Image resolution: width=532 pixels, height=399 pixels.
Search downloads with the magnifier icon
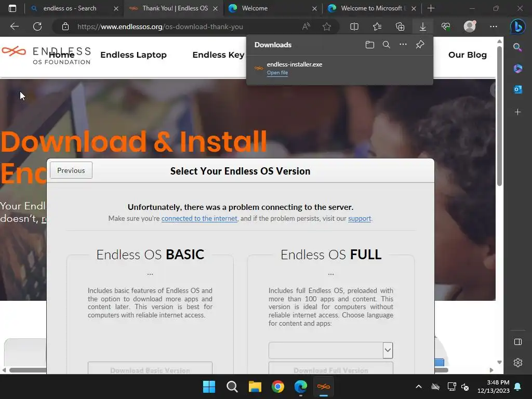(386, 45)
